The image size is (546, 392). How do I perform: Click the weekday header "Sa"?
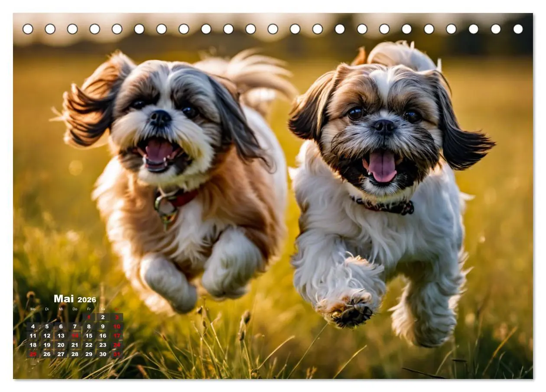coord(103,309)
